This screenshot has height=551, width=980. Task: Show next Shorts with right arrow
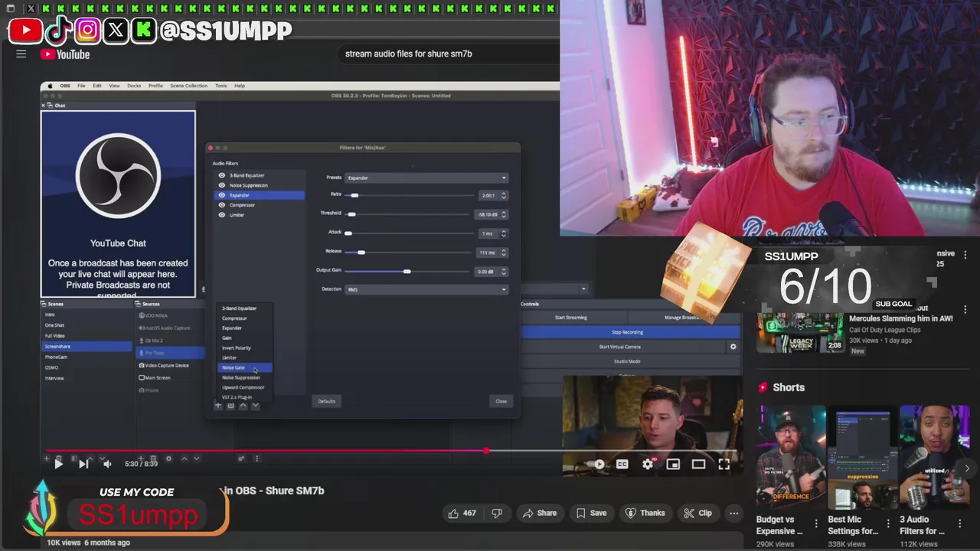pos(967,468)
